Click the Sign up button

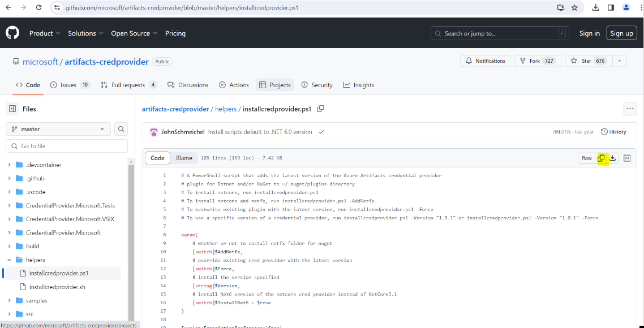click(x=621, y=33)
